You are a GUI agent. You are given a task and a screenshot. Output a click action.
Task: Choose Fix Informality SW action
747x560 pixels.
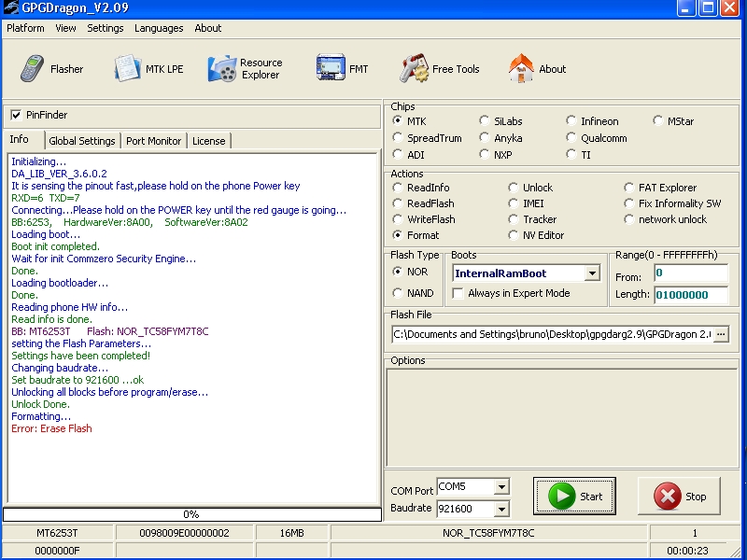628,203
